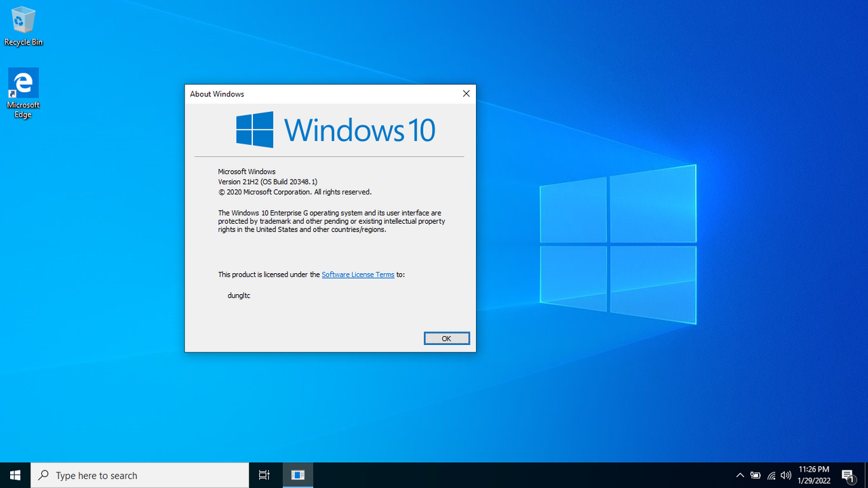The image size is (868, 488).
Task: Close the About Windows dialog
Action: [466, 94]
